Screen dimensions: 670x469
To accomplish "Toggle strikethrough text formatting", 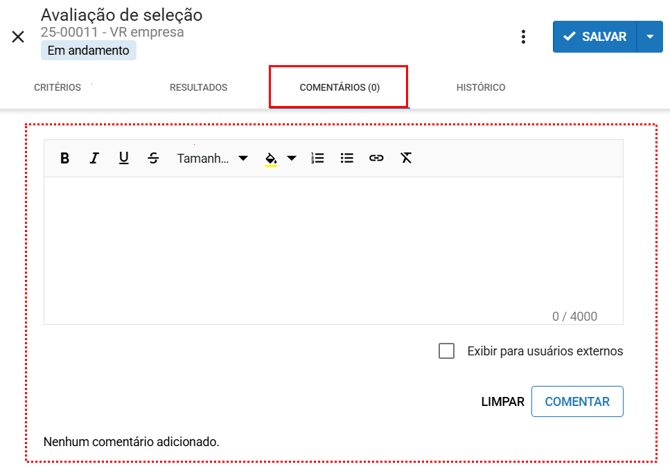I will click(153, 158).
